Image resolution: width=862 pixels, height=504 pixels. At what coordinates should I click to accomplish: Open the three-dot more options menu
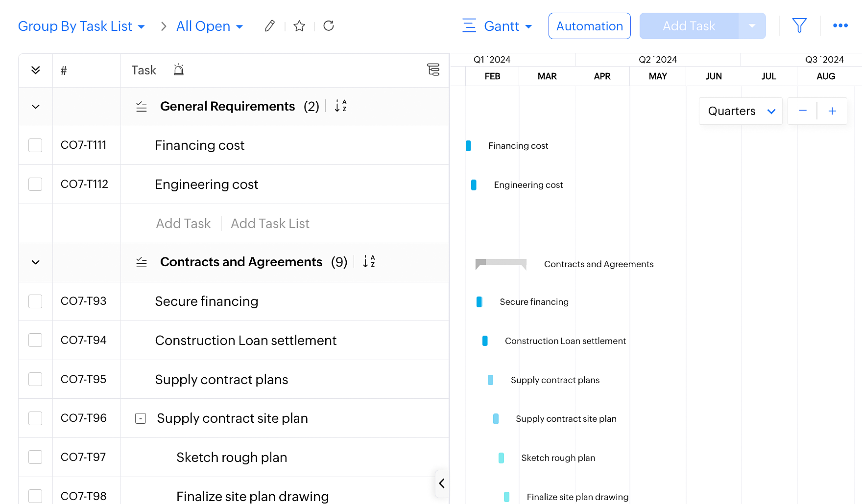click(840, 25)
